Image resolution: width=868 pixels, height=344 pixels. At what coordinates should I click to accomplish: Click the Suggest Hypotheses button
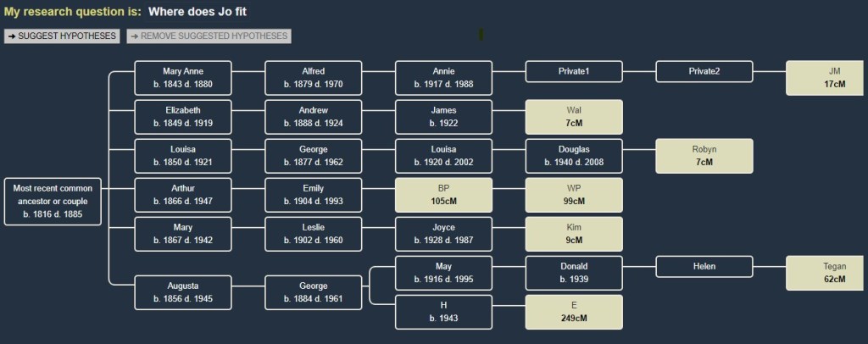pyautogui.click(x=62, y=36)
